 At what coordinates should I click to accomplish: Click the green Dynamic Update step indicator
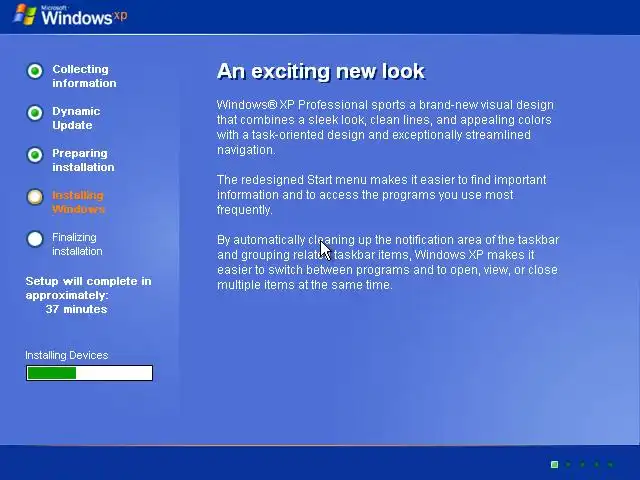click(35, 113)
